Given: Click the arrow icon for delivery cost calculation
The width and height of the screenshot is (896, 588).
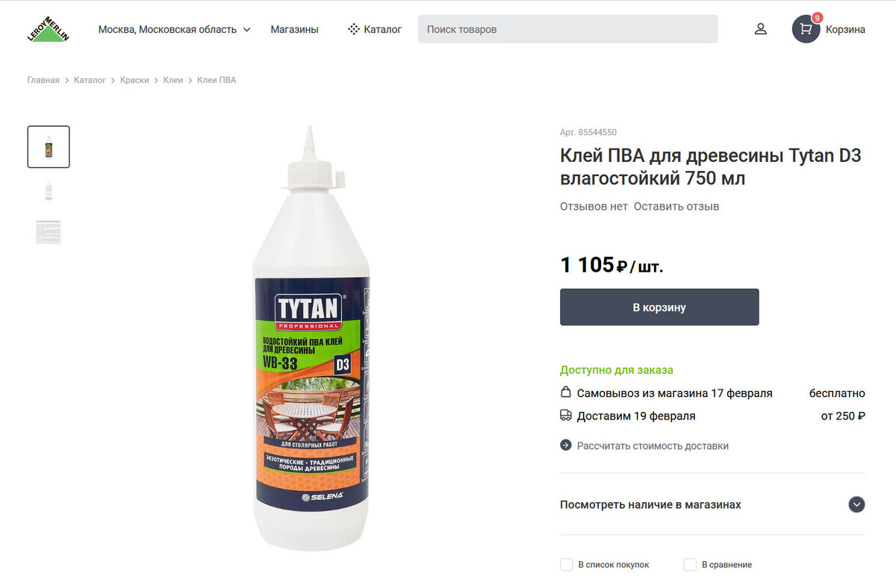Looking at the screenshot, I should 565,445.
